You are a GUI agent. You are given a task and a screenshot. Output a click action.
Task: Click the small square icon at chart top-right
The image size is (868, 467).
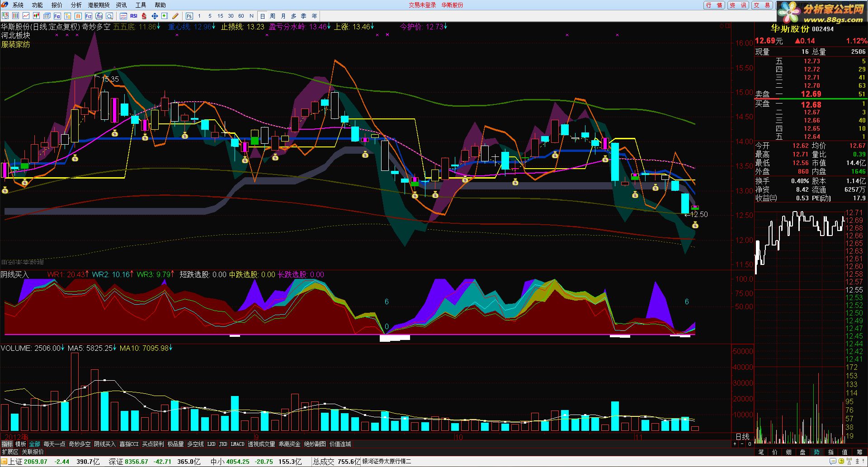[728, 26]
